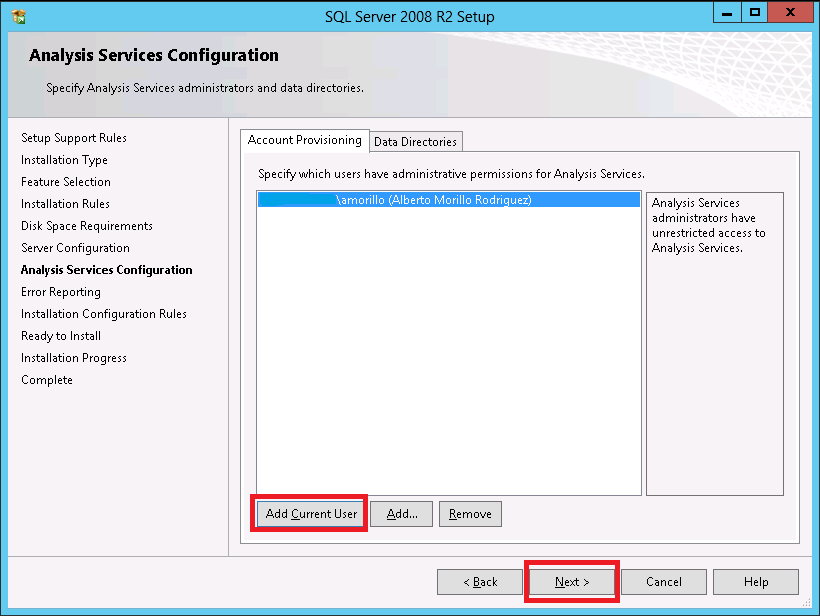The width and height of the screenshot is (820, 616).
Task: Go back to the previous setup page
Action: (x=480, y=582)
